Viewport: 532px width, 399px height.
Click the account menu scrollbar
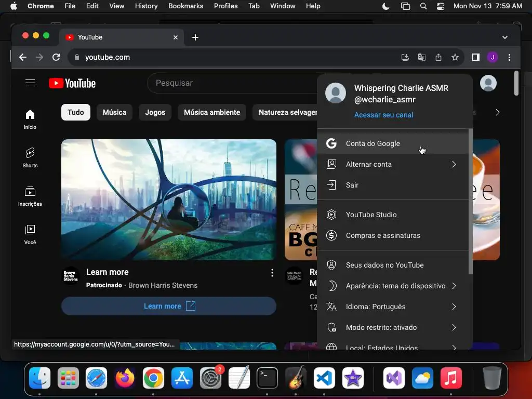pyautogui.click(x=470, y=202)
